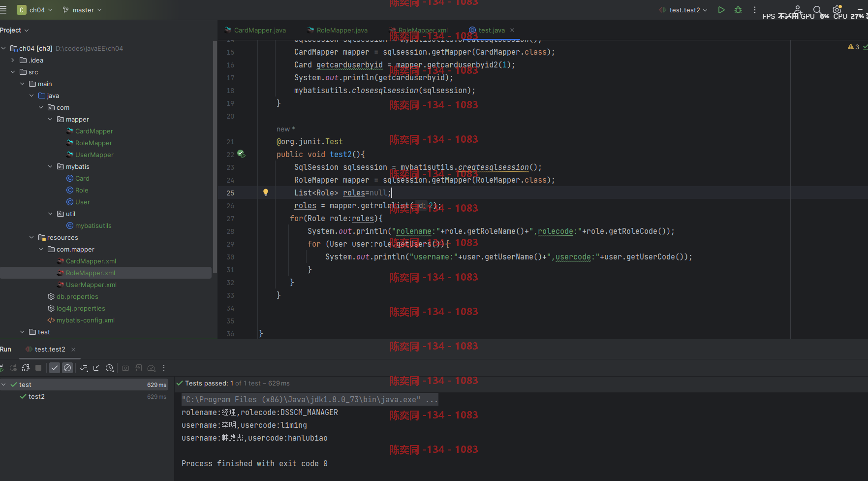
Task: Open the IDE settings gear icon
Action: [837, 10]
